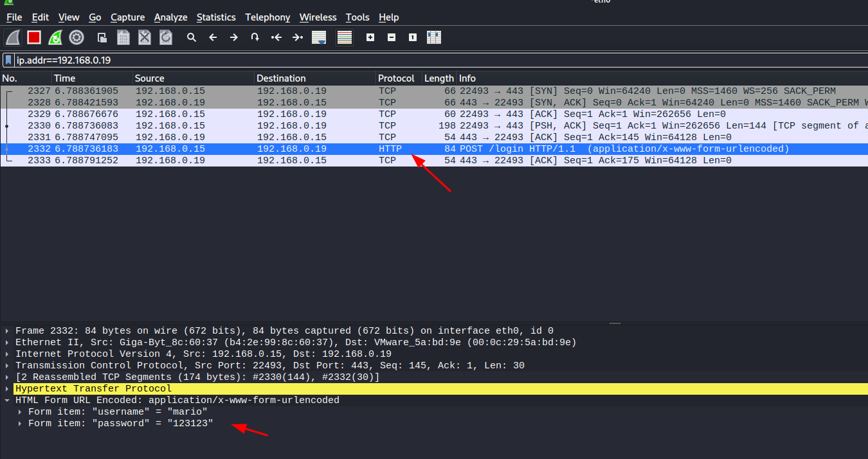Select packet 2333 row
The width and height of the screenshot is (868, 459).
(x=434, y=160)
